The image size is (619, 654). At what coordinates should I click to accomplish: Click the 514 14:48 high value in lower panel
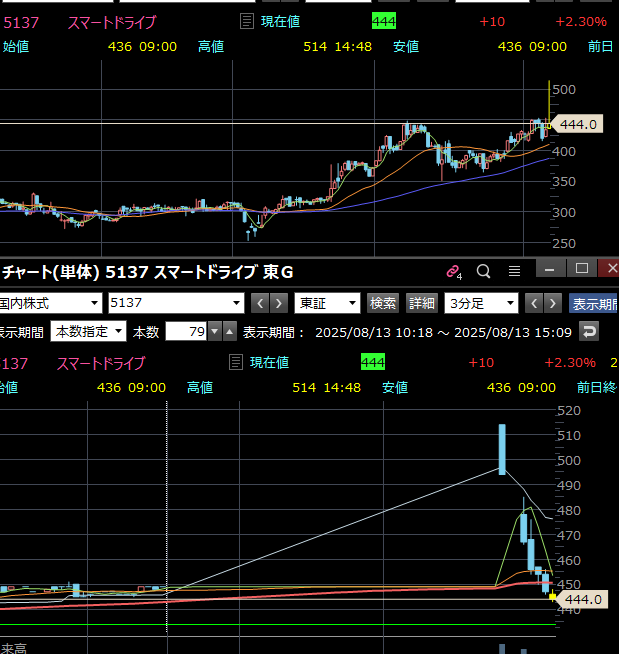click(x=326, y=387)
